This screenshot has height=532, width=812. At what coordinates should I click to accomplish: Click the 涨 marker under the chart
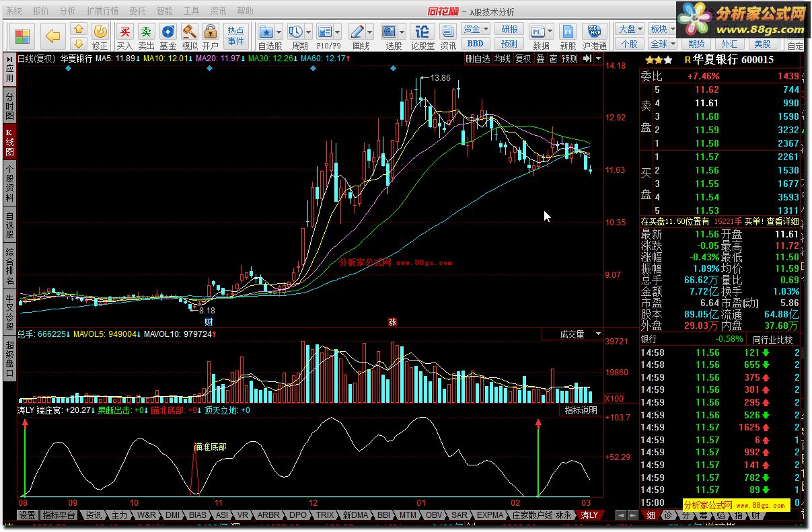click(392, 321)
